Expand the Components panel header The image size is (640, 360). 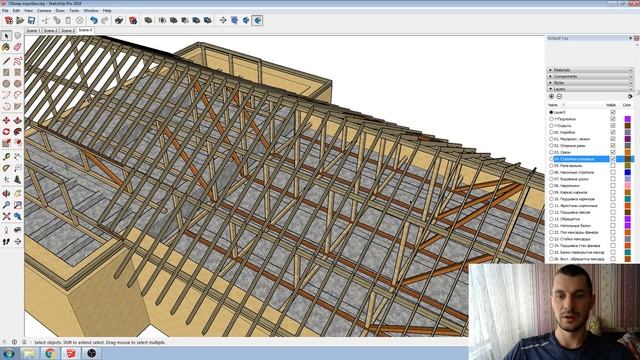point(590,76)
